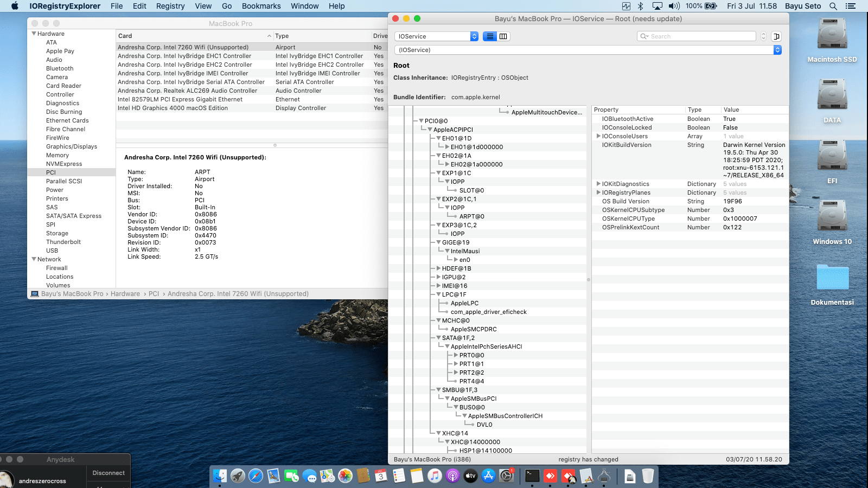Open Terminal from the Dock
The height and width of the screenshot is (488, 868).
(x=530, y=476)
